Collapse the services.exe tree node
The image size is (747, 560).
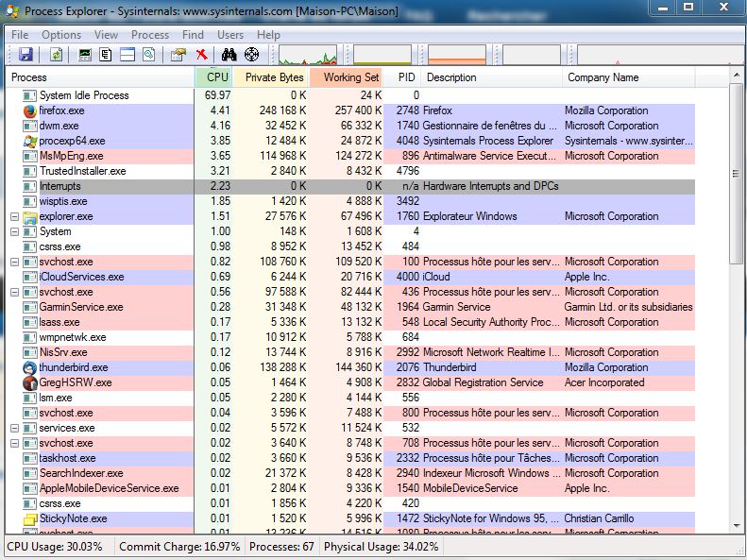[x=15, y=428]
